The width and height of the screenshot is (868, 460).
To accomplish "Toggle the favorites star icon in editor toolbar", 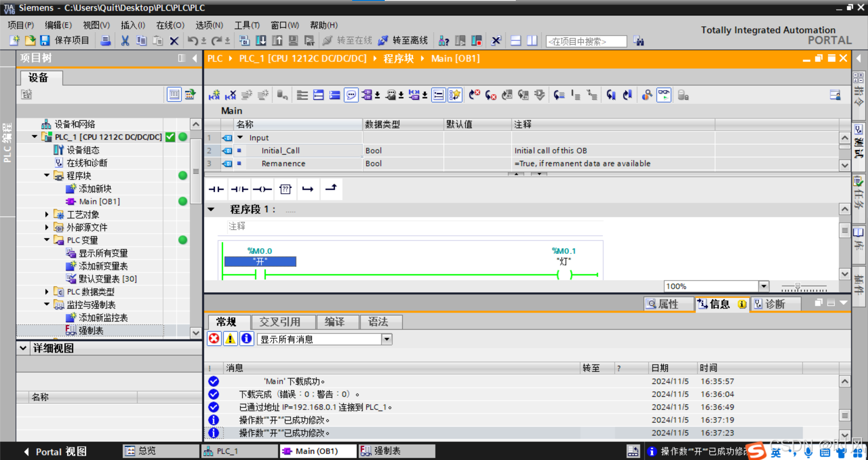I will [x=455, y=95].
